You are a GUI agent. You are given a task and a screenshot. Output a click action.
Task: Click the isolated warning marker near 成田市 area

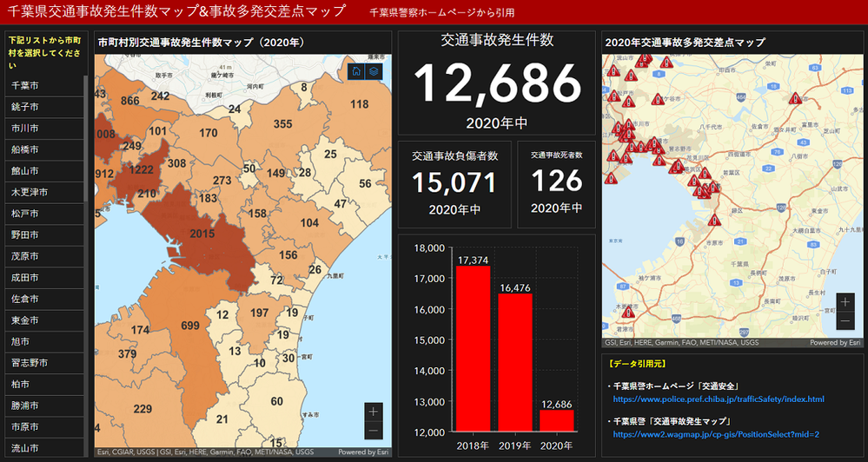coord(796,98)
